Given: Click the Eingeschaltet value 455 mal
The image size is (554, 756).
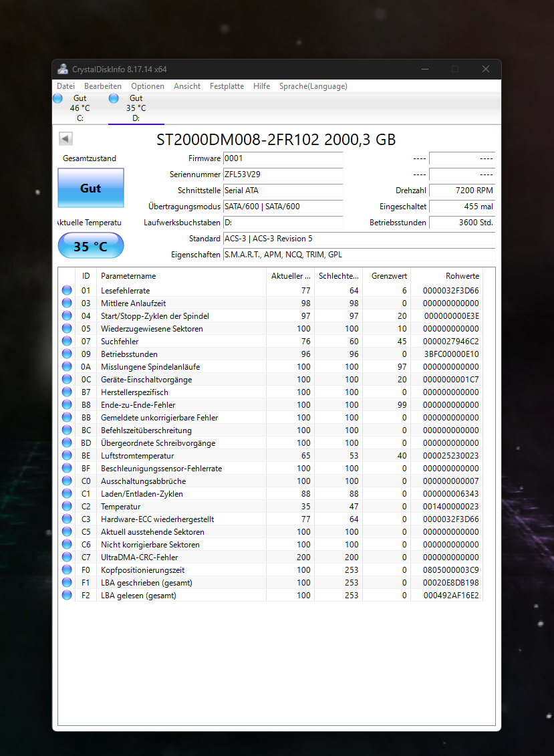Looking at the screenshot, I should 462,207.
